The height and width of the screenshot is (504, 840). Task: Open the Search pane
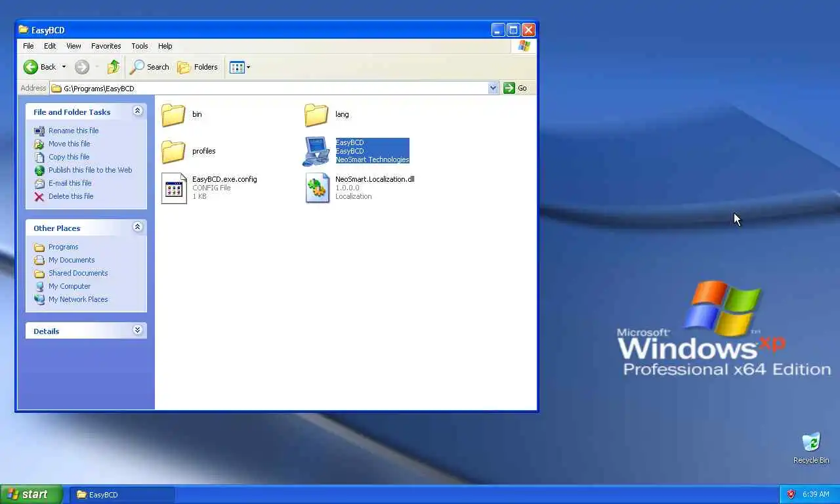150,67
